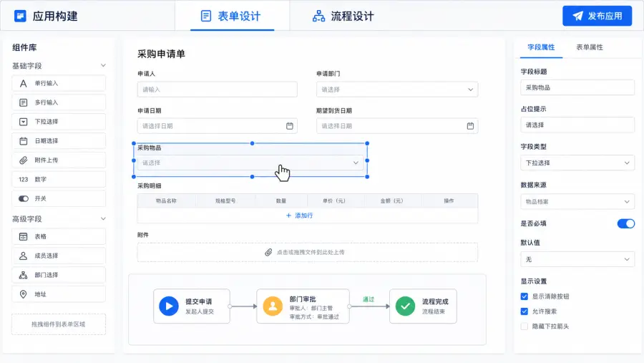Select the 日期选择 calendar component icon
Image resolution: width=644 pixels, height=363 pixels.
(24, 141)
